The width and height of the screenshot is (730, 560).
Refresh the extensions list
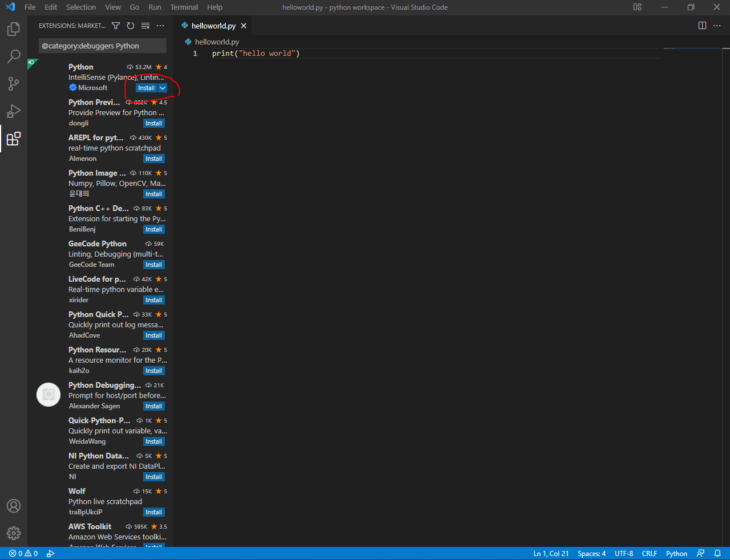(x=131, y=26)
